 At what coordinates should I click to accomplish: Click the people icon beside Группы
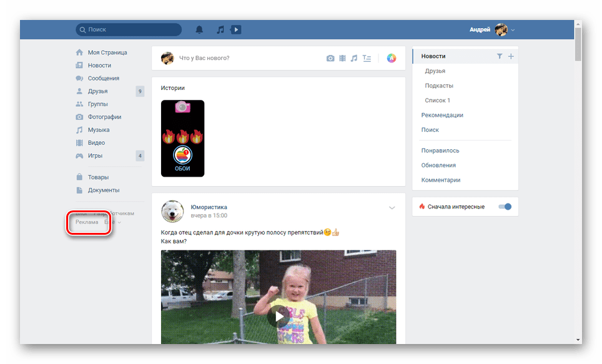coord(79,104)
